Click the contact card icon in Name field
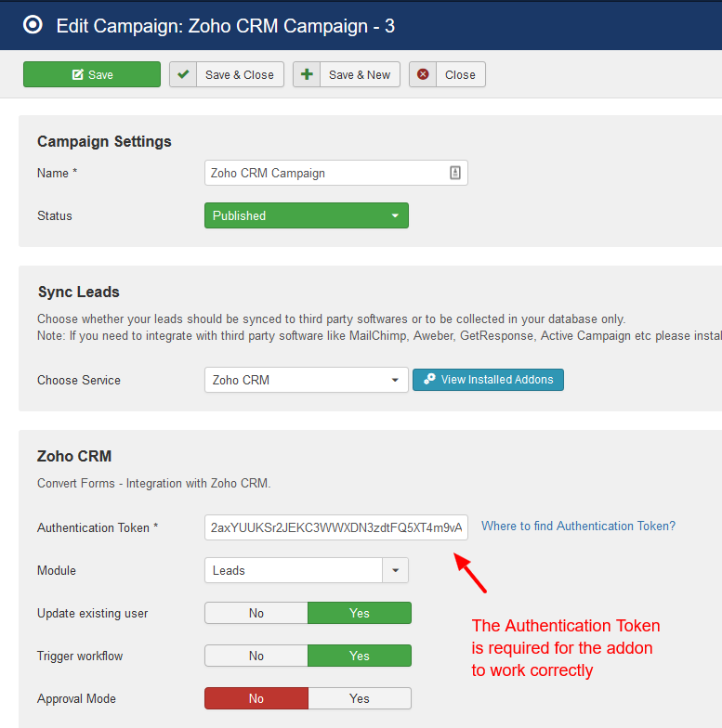 [455, 173]
